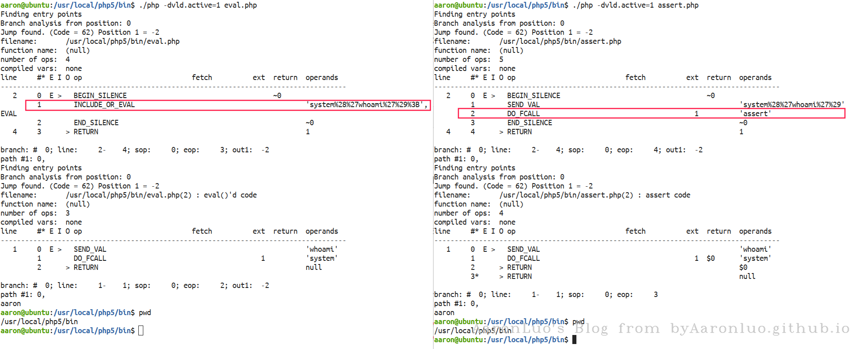Click the highlighted INCLUDE_OR_EVAL opcode row
Screen dimensions: 868x349
[x=104, y=105]
